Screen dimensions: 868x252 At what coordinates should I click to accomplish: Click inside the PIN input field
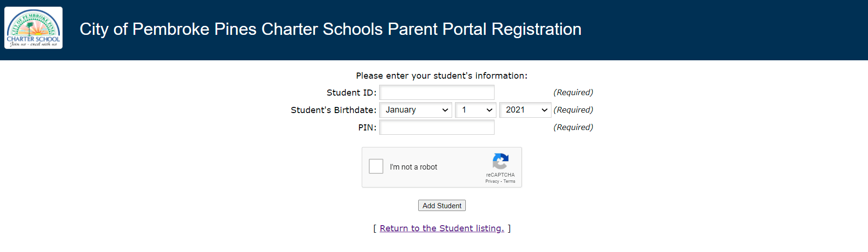point(437,127)
